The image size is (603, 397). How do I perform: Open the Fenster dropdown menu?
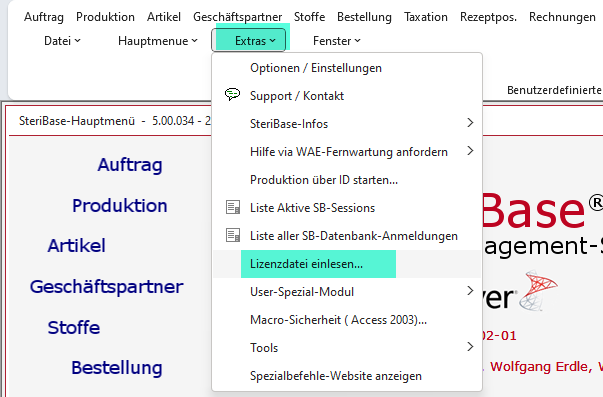tap(336, 41)
